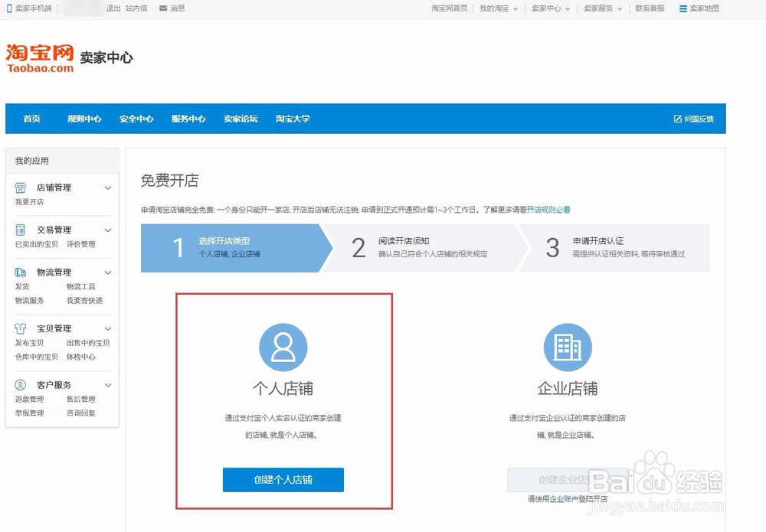Click the 企业店铺 title text

click(x=568, y=389)
